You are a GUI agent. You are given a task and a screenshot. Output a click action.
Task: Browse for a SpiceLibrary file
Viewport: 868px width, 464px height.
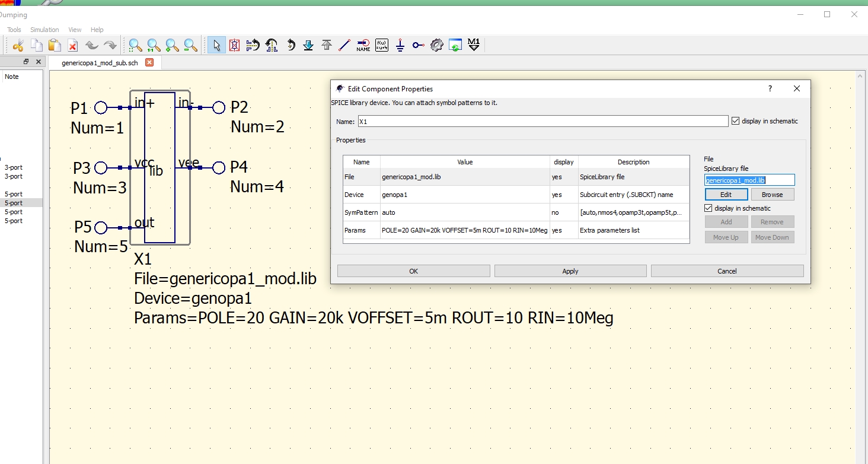point(773,194)
